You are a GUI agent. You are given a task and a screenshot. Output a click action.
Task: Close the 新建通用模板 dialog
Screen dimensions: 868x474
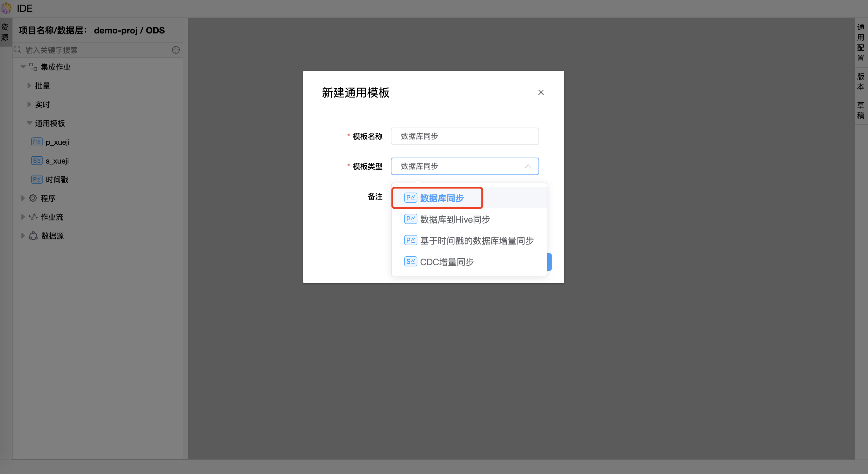(540, 93)
